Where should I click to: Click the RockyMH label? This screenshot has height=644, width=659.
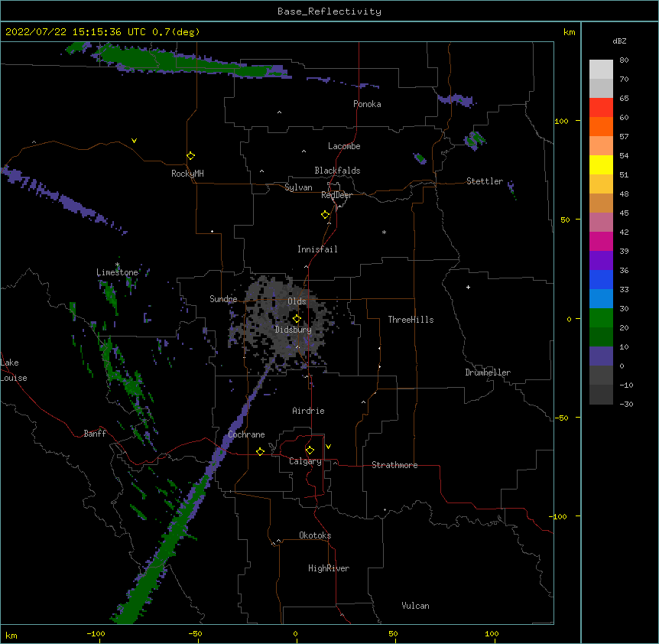click(187, 174)
